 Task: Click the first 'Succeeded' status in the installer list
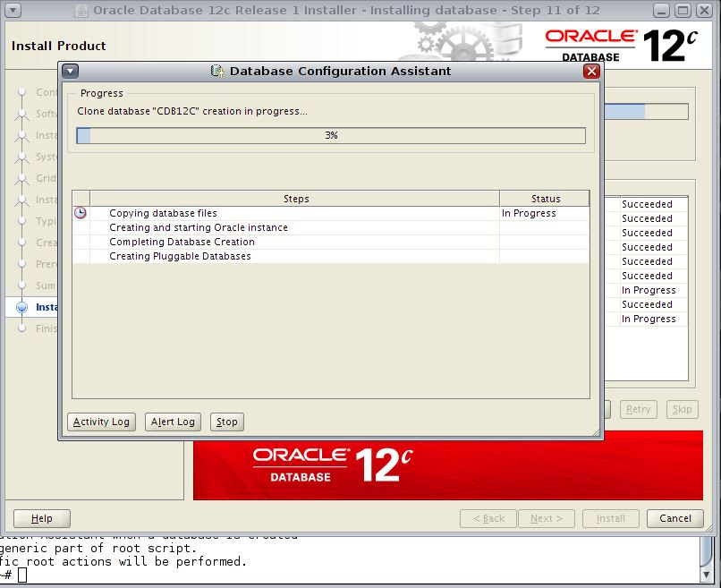(x=647, y=204)
